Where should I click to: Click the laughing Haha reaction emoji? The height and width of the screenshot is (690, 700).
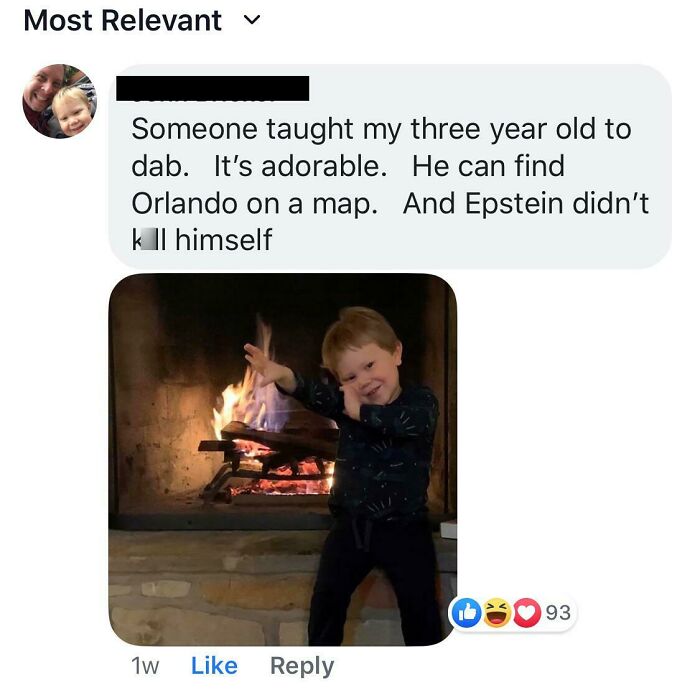pos(497,612)
